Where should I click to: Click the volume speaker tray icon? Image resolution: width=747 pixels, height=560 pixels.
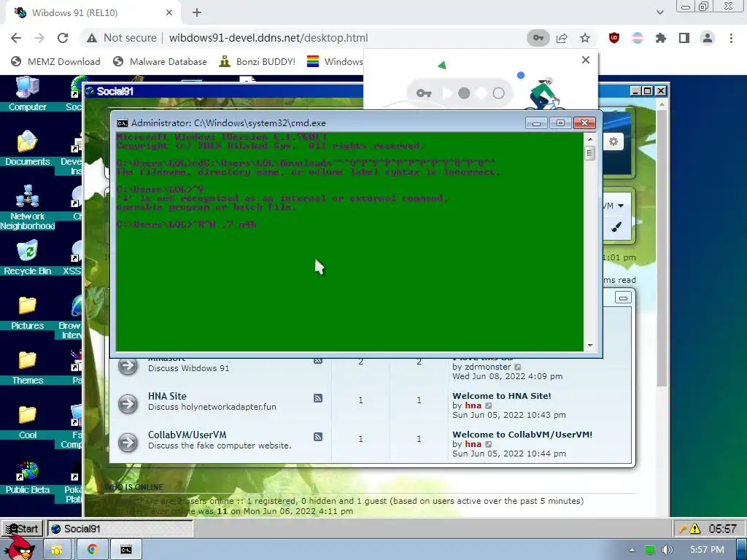(x=667, y=550)
